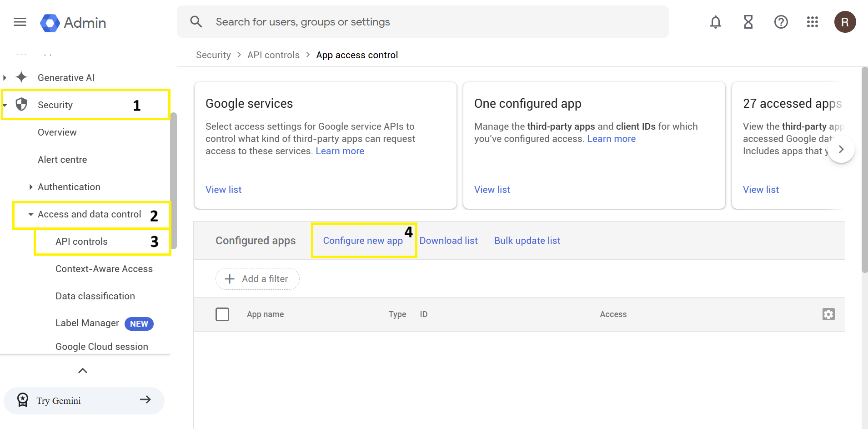Screen dimensions: 868x429
Task: Select Authentication in sidebar
Action: tap(69, 187)
